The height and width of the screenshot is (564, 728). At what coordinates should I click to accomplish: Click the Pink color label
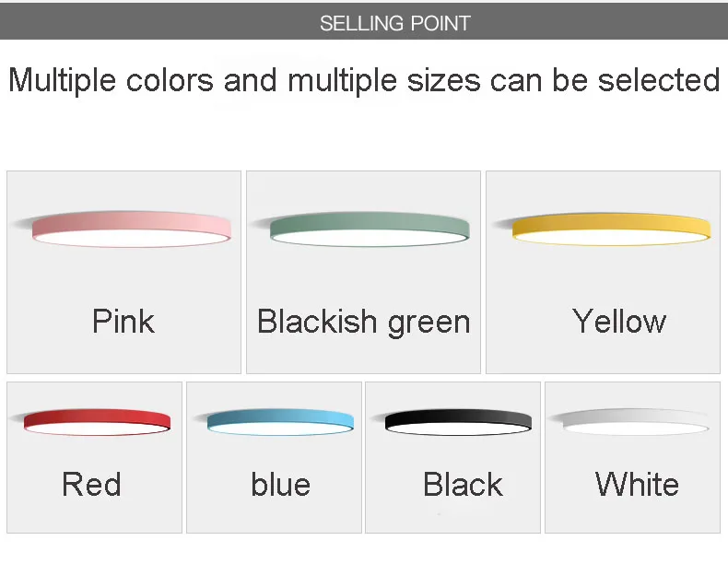point(123,322)
